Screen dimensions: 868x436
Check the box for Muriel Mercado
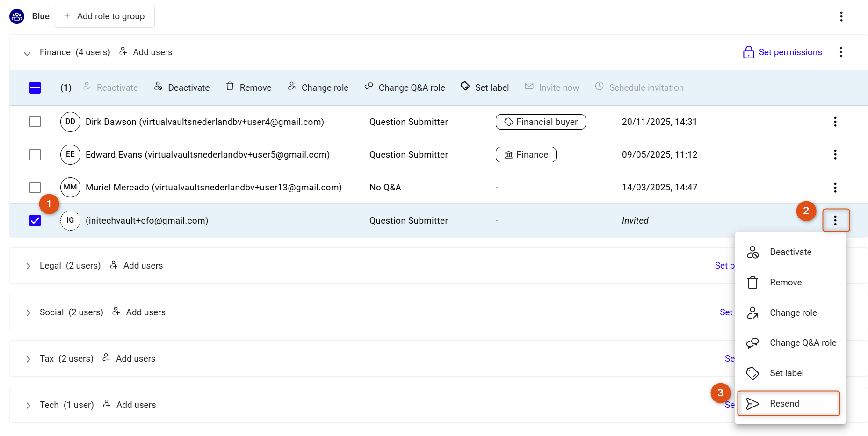[35, 188]
